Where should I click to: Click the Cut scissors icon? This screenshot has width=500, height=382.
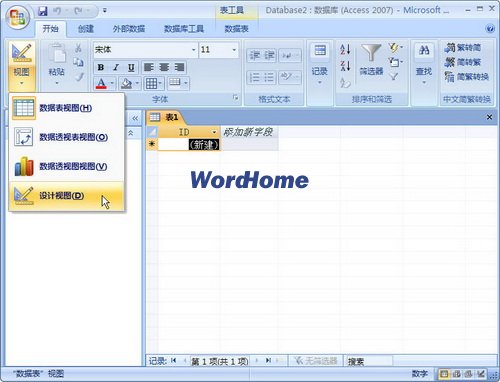pos(78,48)
